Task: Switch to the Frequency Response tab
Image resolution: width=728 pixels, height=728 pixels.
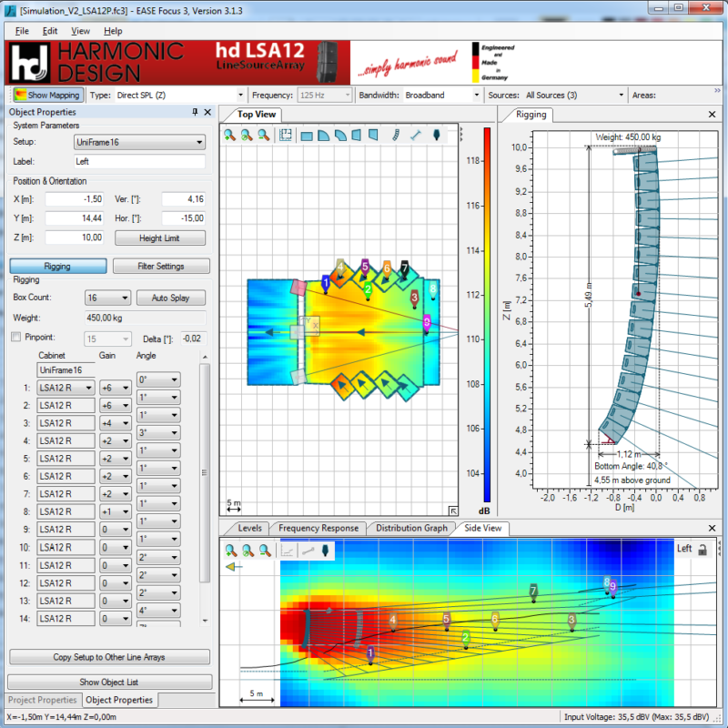Action: click(317, 528)
